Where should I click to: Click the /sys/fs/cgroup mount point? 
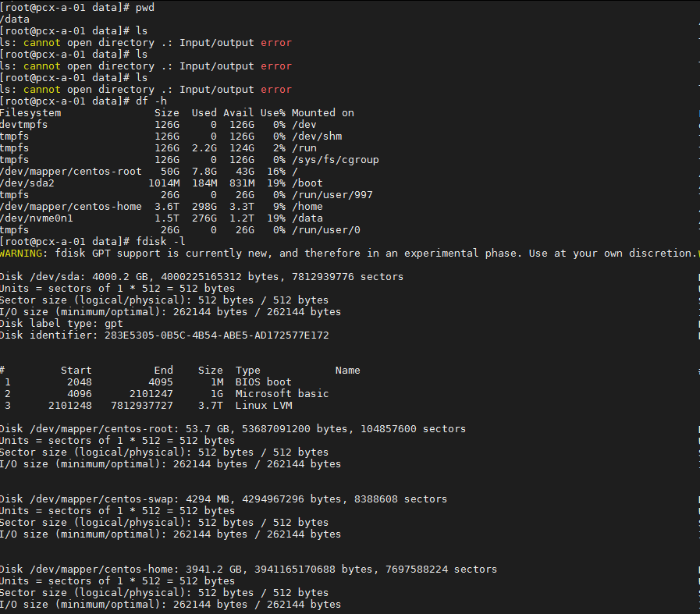(335, 160)
